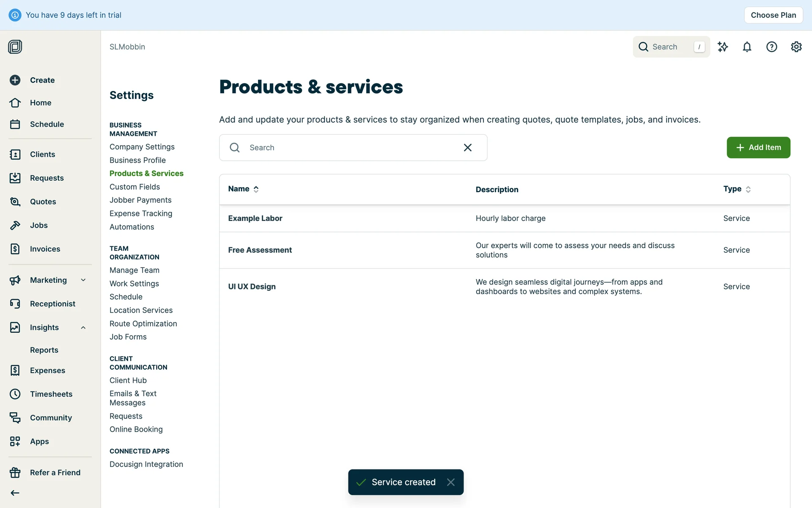Screen dimensions: 812x508
Task: Click the Add Item button
Action: tap(758, 147)
